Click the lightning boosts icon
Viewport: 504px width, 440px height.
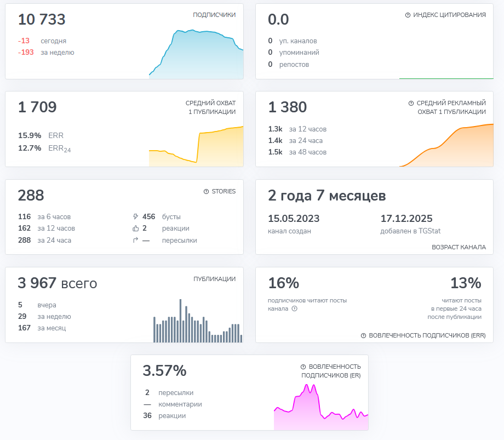(x=135, y=217)
